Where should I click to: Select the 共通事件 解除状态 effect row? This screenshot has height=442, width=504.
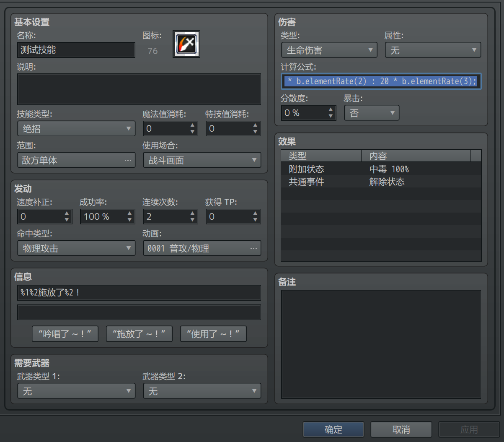(381, 182)
